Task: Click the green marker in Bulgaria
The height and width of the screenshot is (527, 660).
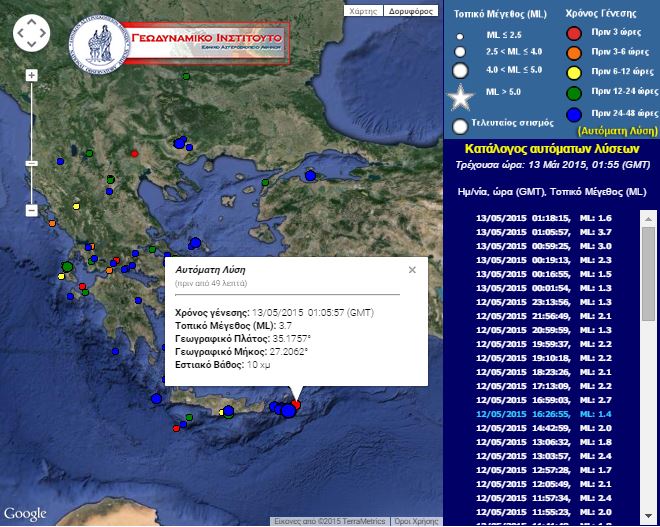Action: coord(186,76)
